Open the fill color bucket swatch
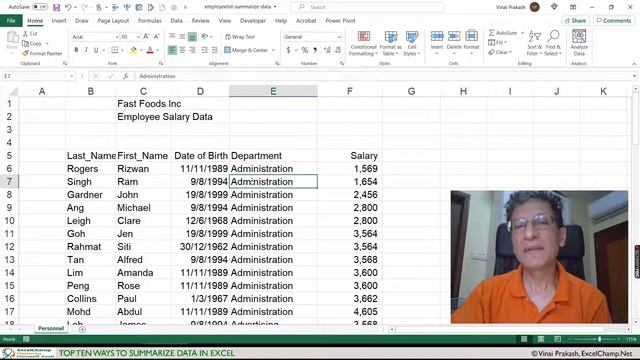This screenshot has height=360, width=640. pyautogui.click(x=133, y=50)
